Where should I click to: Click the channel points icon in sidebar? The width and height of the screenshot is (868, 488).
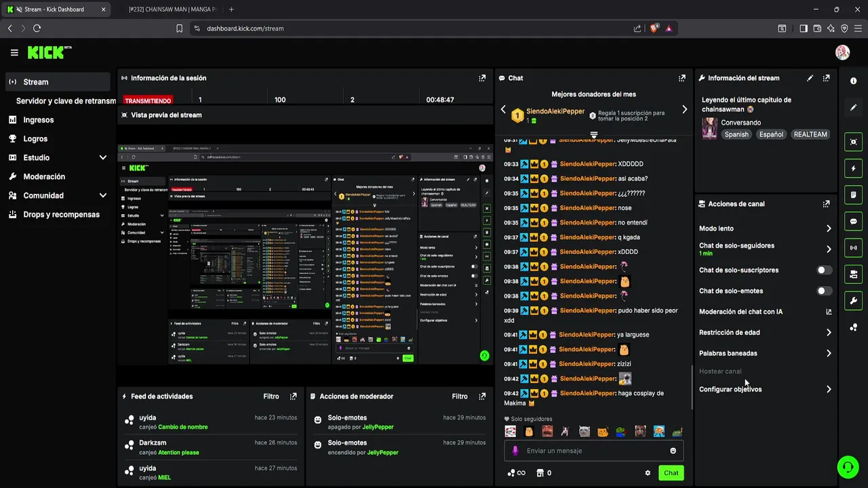[853, 327]
